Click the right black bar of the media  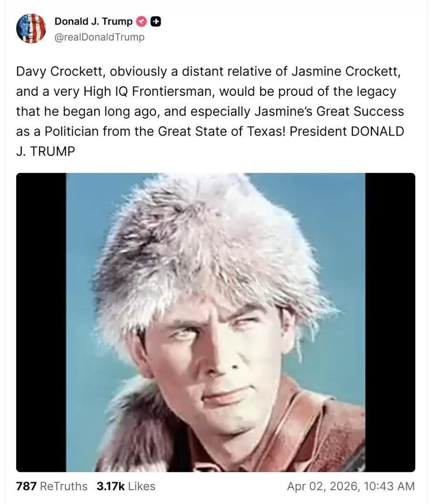(390, 323)
